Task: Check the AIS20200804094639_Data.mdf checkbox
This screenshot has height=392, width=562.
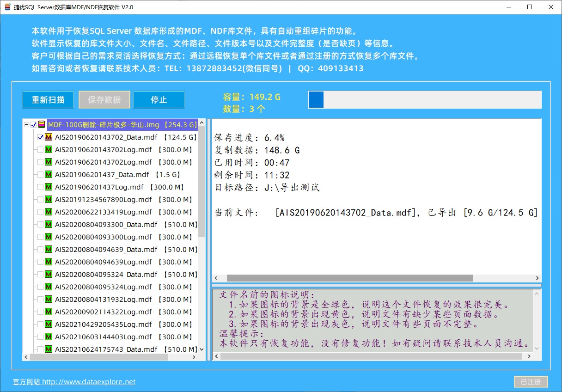Action: (40, 250)
